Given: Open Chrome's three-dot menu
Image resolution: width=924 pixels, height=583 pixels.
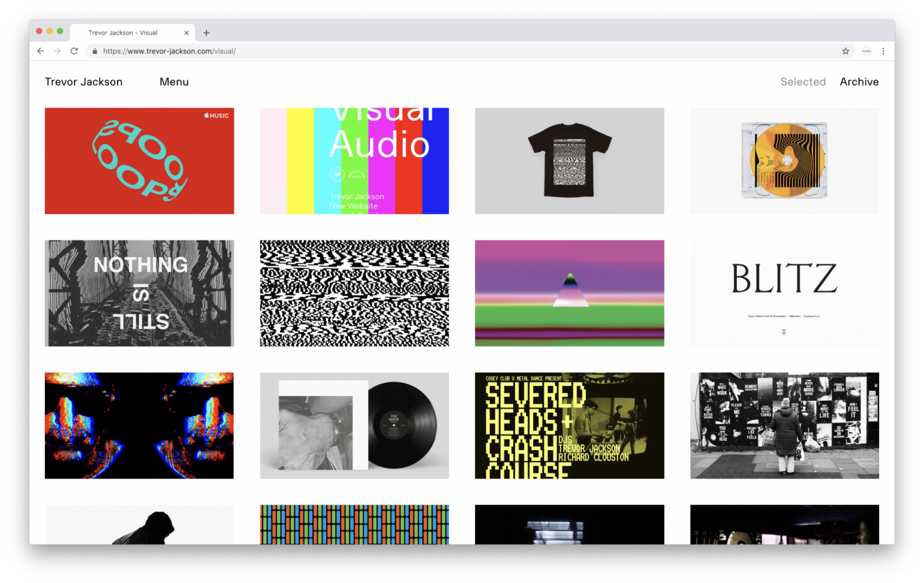Looking at the screenshot, I should click(883, 51).
